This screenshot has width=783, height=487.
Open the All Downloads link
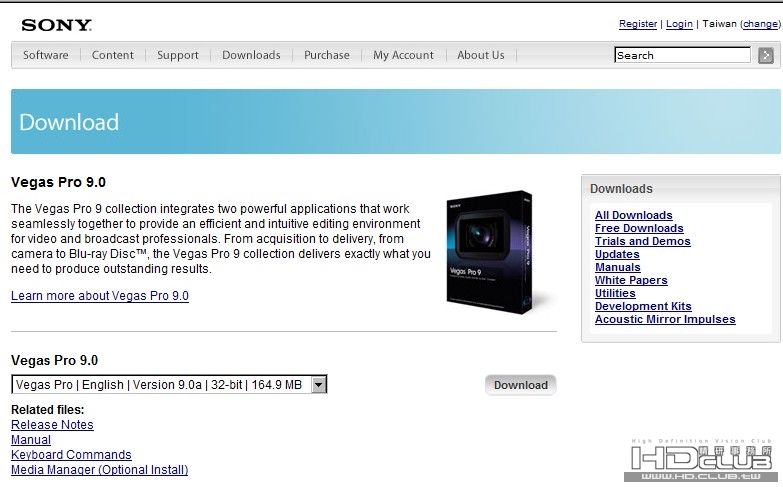(x=634, y=215)
